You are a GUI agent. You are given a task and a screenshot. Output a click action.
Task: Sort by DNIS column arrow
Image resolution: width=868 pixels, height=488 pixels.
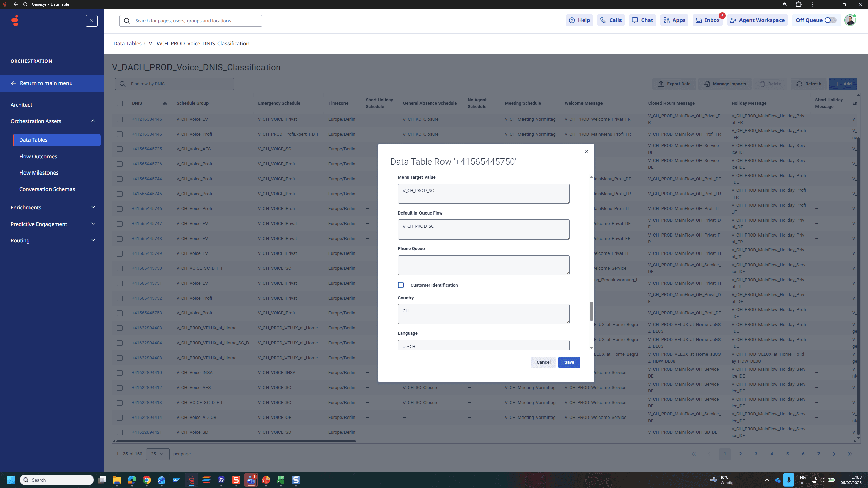165,103
